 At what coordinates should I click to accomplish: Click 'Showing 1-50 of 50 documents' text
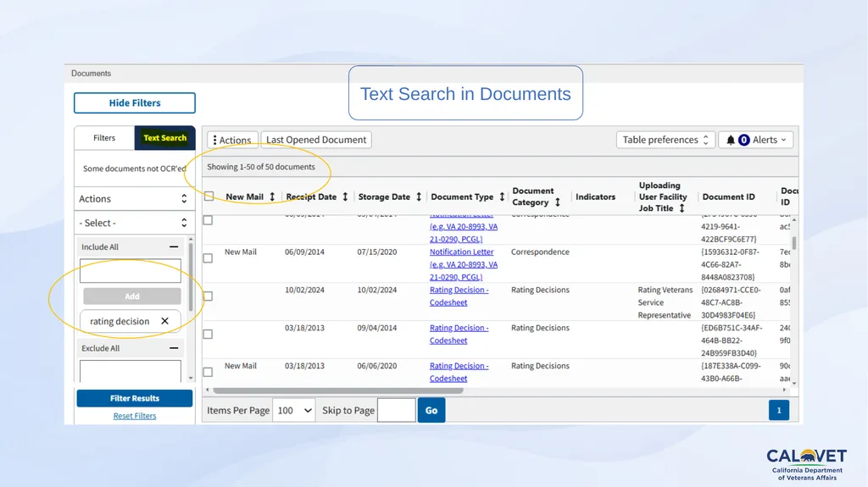[x=261, y=167]
